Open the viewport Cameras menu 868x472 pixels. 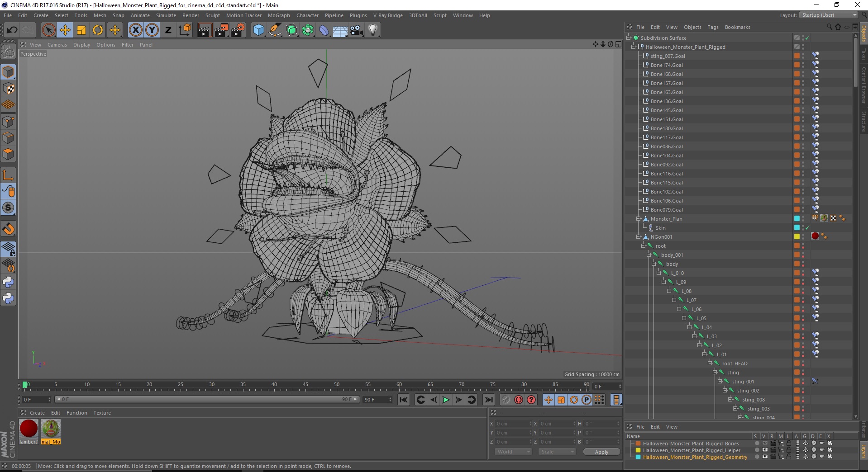57,45
